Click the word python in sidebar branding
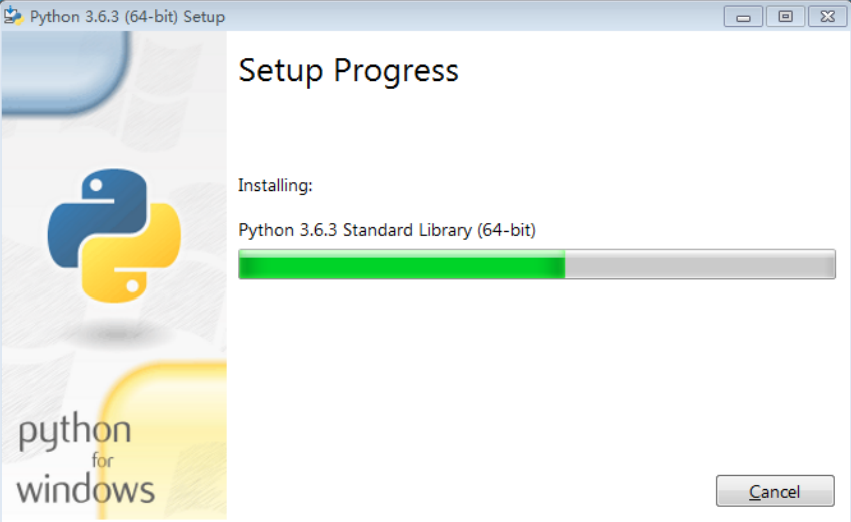The width and height of the screenshot is (851, 522). [75, 431]
